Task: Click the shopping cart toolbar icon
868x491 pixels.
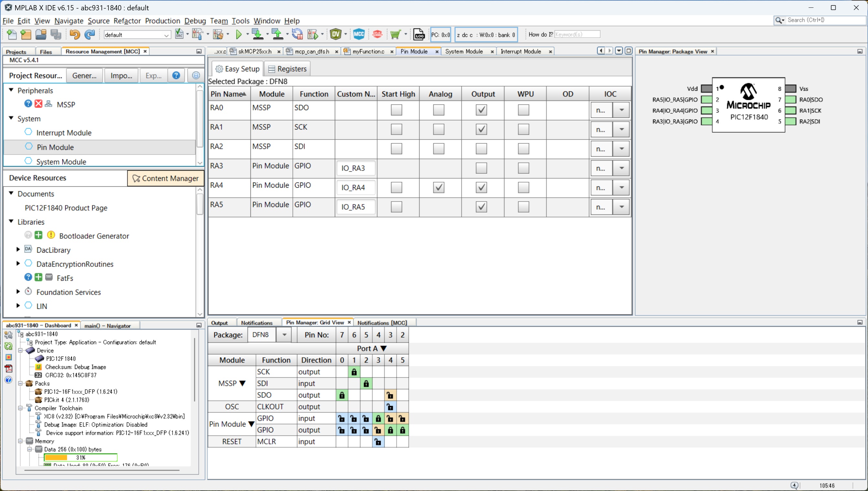Action: [x=395, y=34]
